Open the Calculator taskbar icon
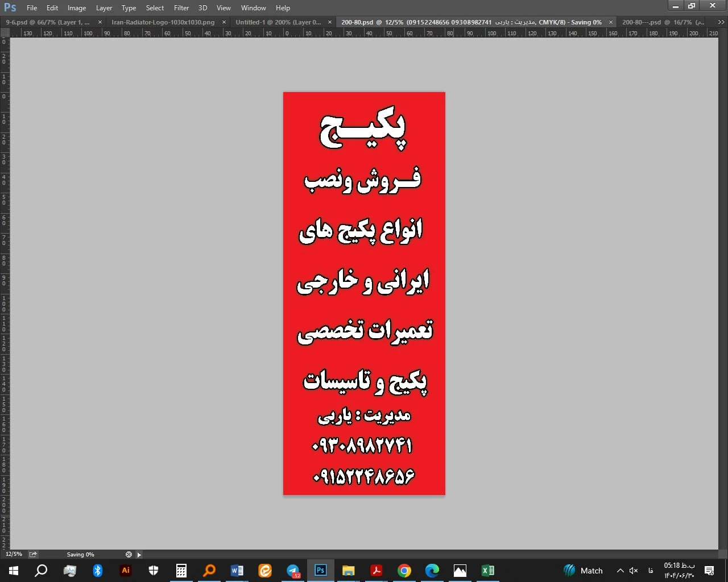 (x=181, y=571)
